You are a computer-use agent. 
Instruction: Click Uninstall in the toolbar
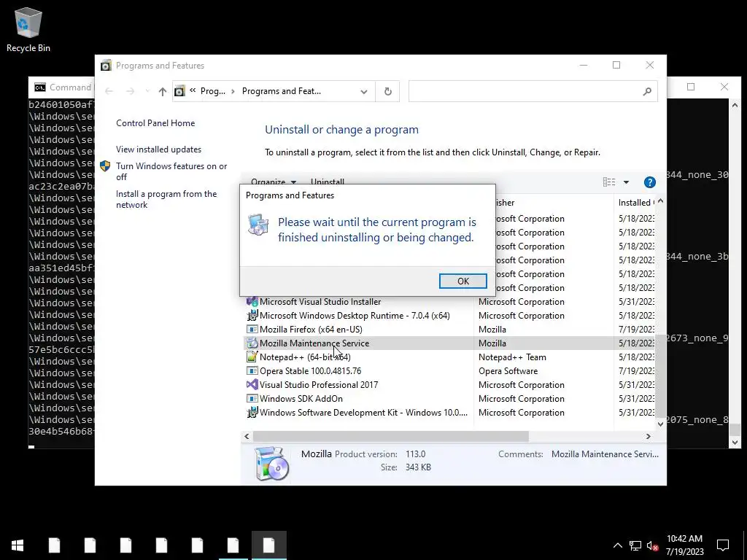click(328, 181)
